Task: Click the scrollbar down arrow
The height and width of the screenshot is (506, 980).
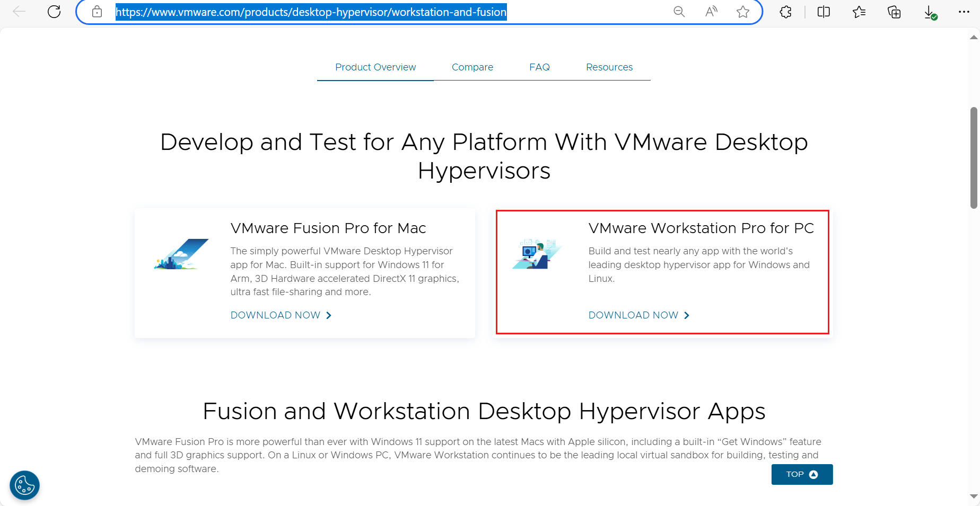Action: pyautogui.click(x=974, y=496)
